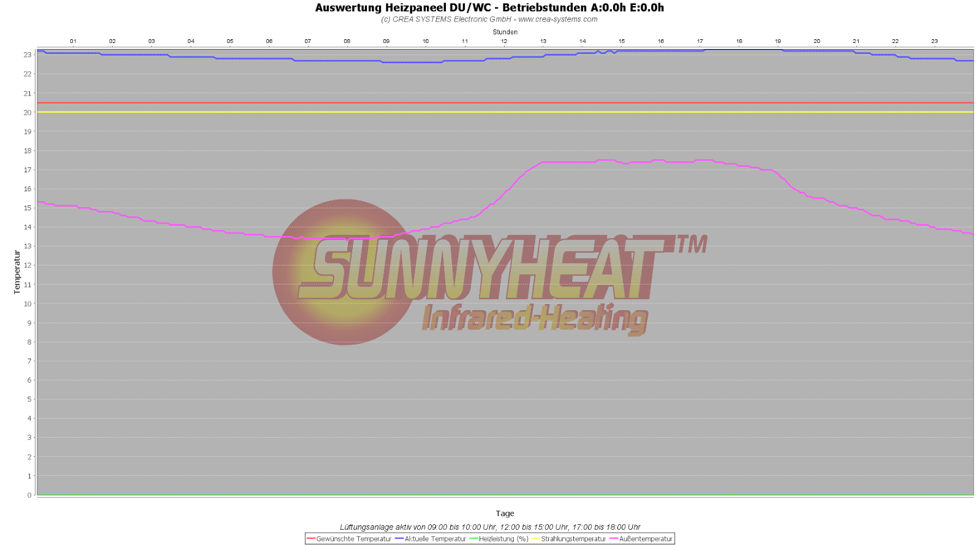Click the CREA SYSTEMS copyright subtitle
The image size is (980, 545).
(x=489, y=20)
